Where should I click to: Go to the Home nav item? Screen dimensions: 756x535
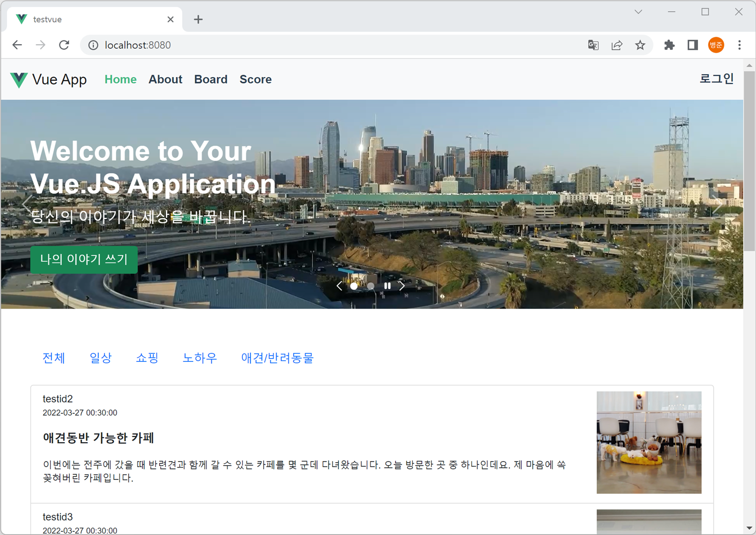[120, 79]
